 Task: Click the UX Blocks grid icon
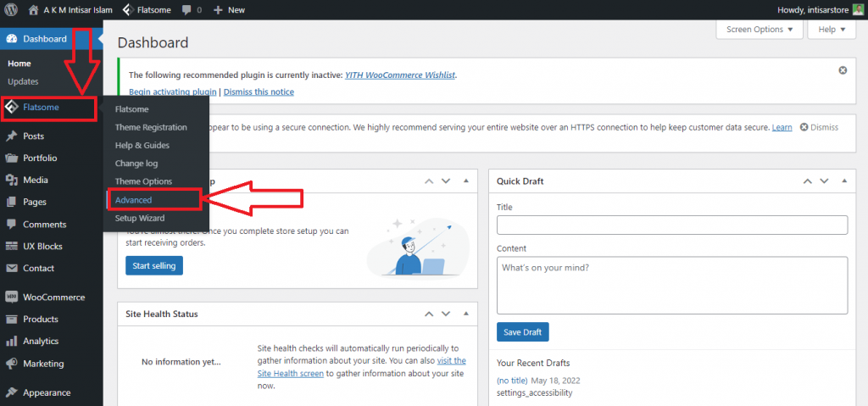pos(12,247)
